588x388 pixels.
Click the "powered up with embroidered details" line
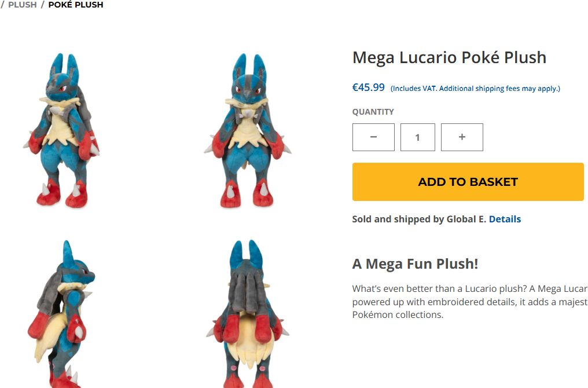point(469,302)
